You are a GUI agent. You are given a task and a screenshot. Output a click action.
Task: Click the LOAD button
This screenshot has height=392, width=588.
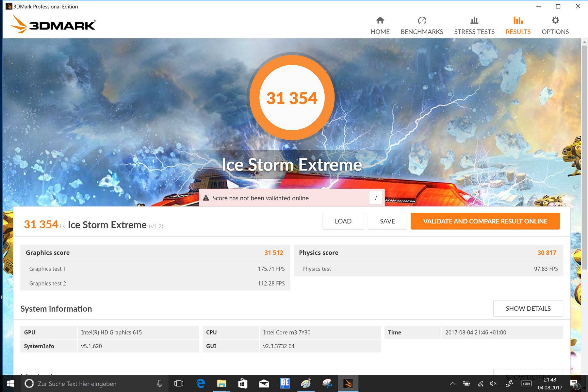343,221
